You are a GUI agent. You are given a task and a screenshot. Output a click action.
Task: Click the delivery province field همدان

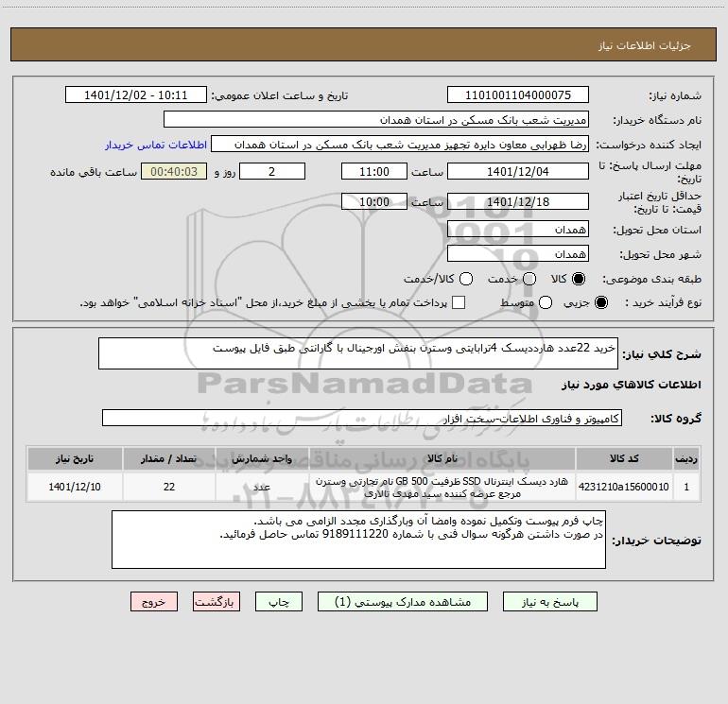(x=518, y=230)
